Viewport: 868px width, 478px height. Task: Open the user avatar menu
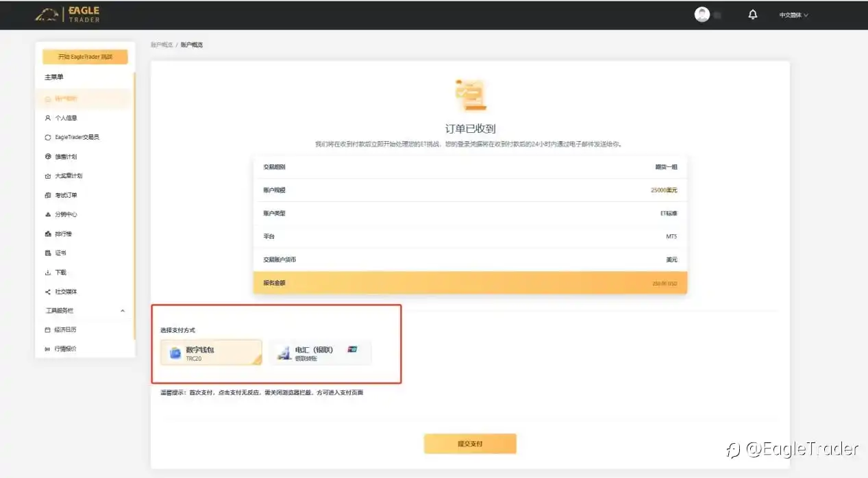(x=702, y=14)
